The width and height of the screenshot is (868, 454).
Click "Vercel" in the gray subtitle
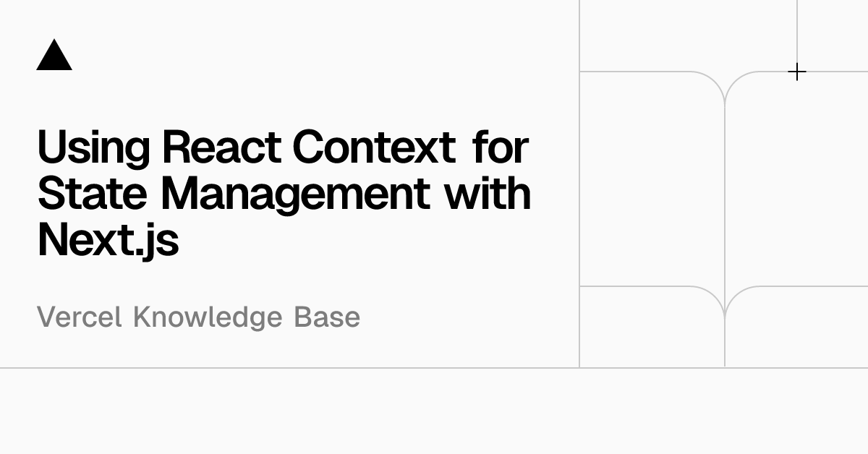tap(79, 317)
